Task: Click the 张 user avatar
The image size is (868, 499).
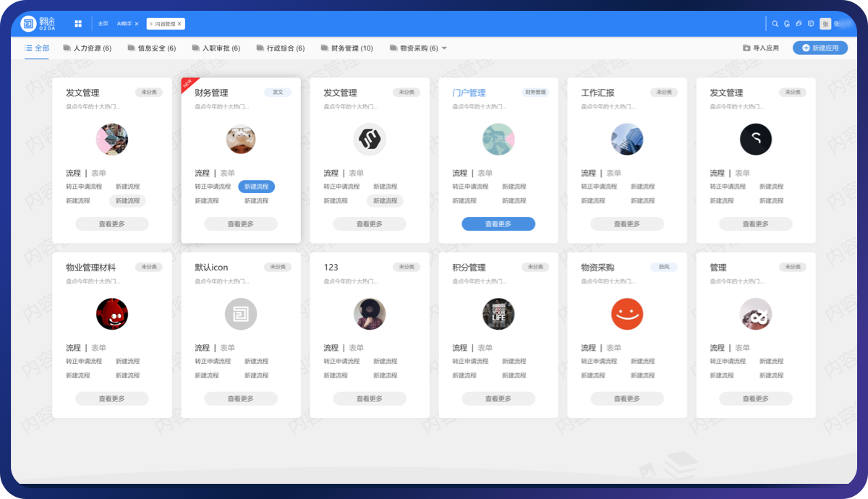Action: (x=825, y=24)
